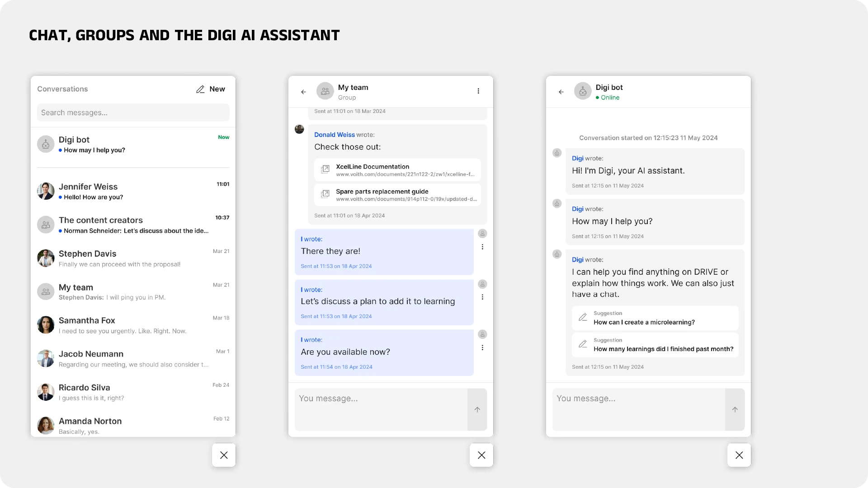Screen dimensions: 868x488
Task: Click Jennifer Weiss profile photo
Action: [46, 191]
